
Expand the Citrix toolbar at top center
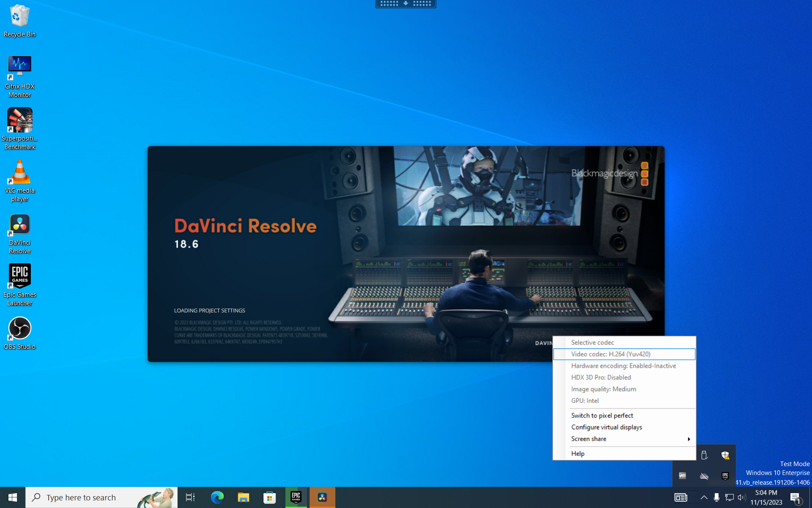point(405,3)
